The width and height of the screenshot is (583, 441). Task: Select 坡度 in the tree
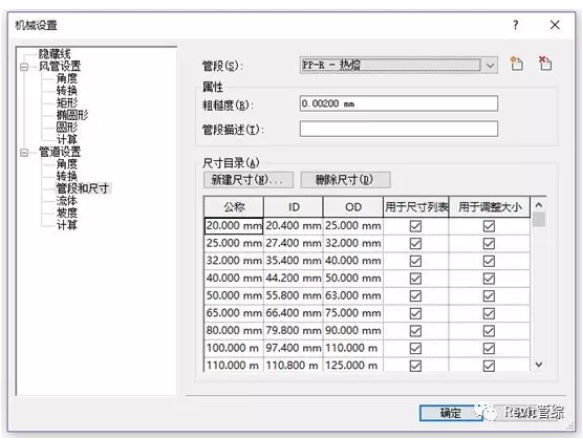click(67, 213)
